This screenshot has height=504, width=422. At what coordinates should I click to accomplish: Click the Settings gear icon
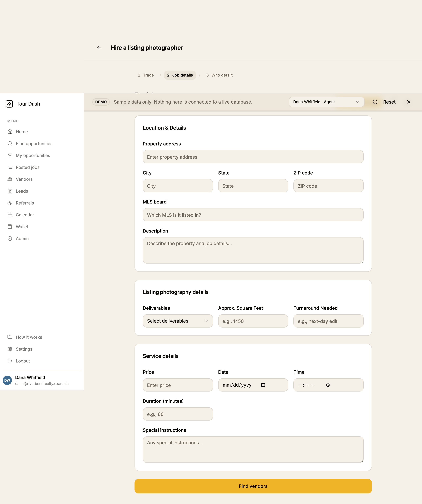pyautogui.click(x=10, y=349)
